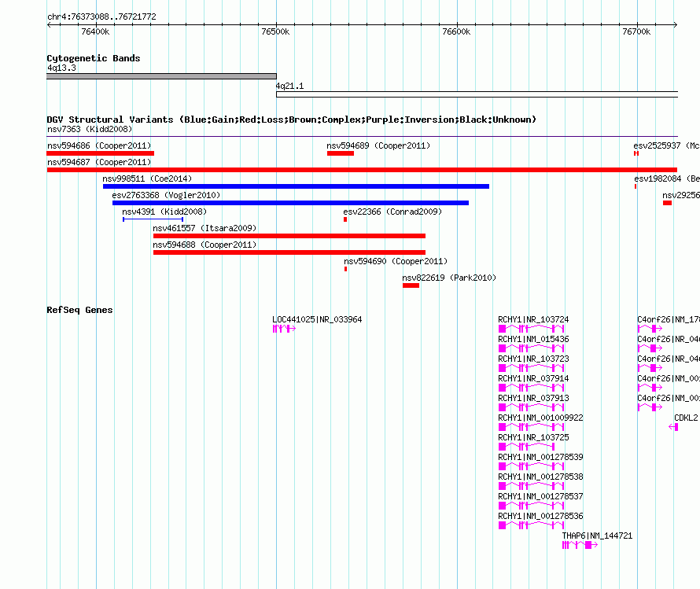Click the 76400k ruler label
This screenshot has width=700, height=589.
tap(95, 31)
